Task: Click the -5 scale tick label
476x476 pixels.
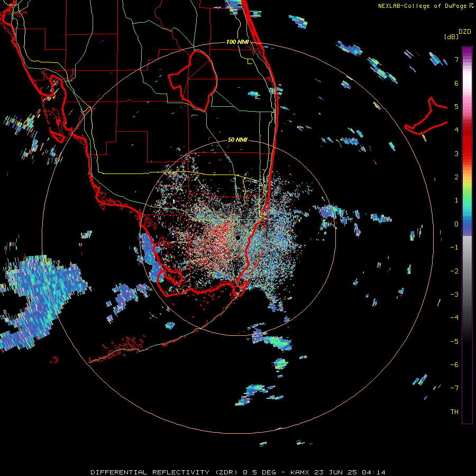Action: 454,342
